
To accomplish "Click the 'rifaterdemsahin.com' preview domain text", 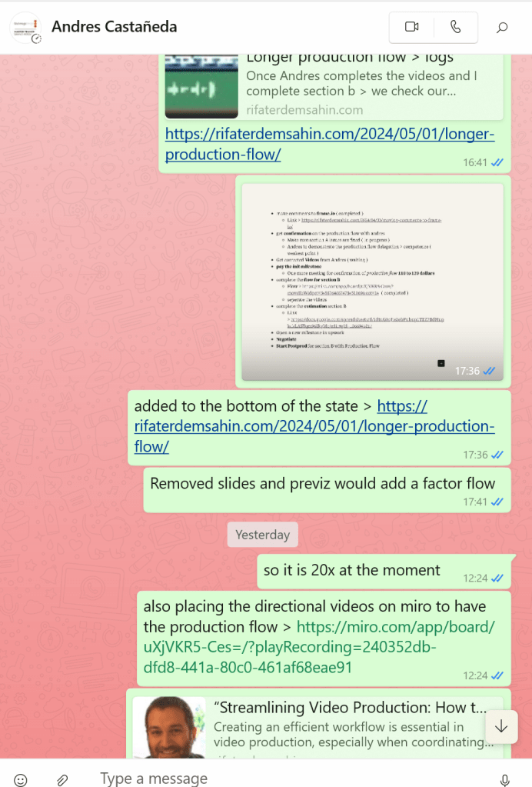I will point(304,110).
